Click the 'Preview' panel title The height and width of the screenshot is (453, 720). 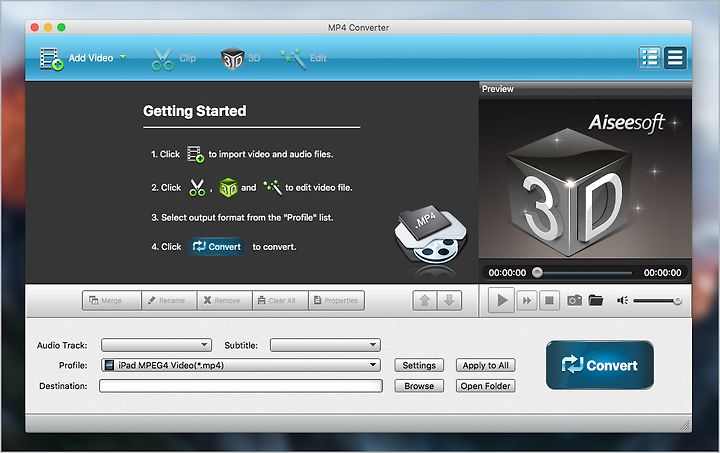point(497,89)
